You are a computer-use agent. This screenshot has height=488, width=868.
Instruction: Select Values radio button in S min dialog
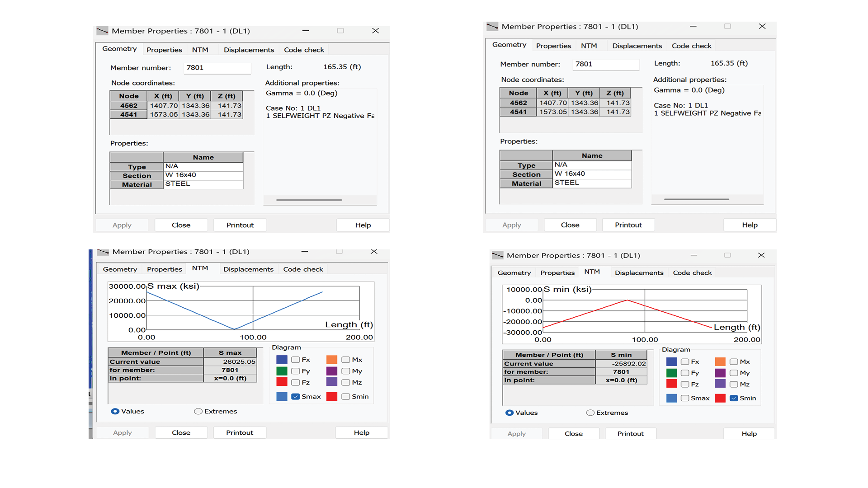[x=509, y=413]
